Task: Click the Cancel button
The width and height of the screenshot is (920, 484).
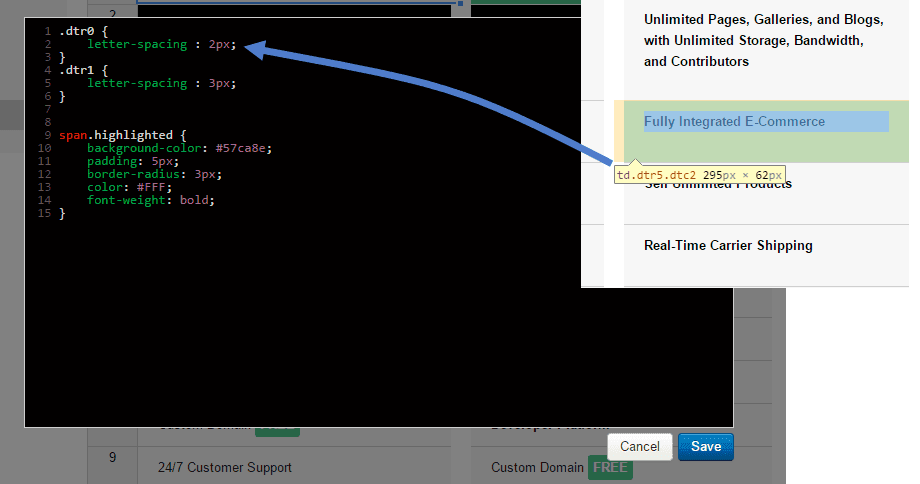Action: 639,446
